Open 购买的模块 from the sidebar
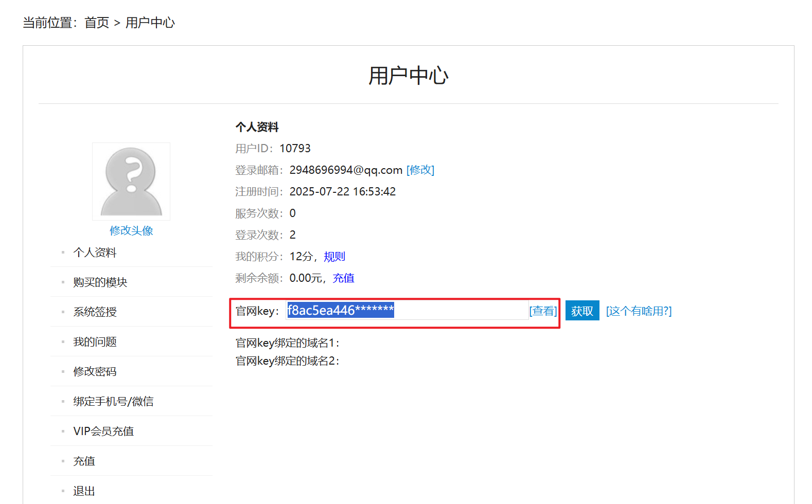Viewport: 812px width, 504px height. pyautogui.click(x=100, y=282)
